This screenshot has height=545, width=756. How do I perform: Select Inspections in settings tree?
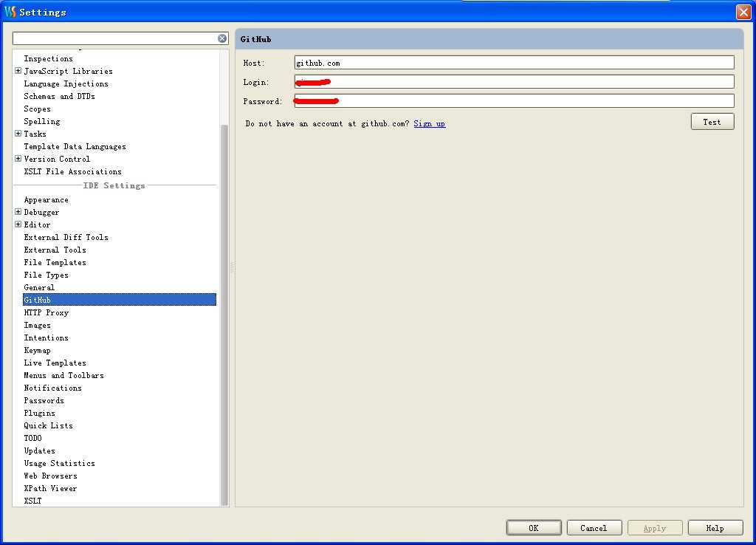(48, 59)
